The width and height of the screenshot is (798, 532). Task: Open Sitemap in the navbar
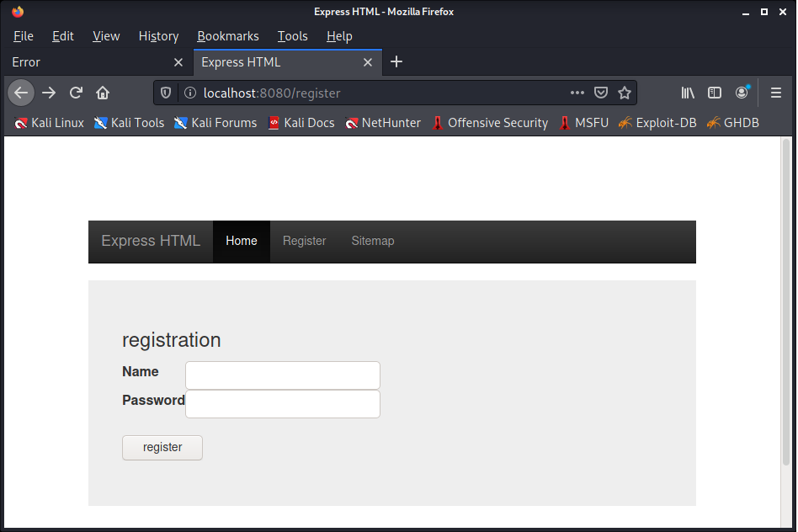pos(373,241)
